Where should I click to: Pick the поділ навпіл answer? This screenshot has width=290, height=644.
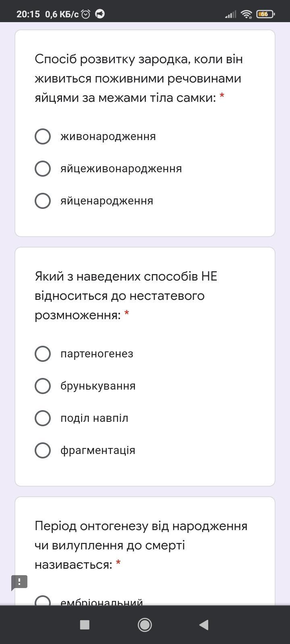pyautogui.click(x=43, y=418)
